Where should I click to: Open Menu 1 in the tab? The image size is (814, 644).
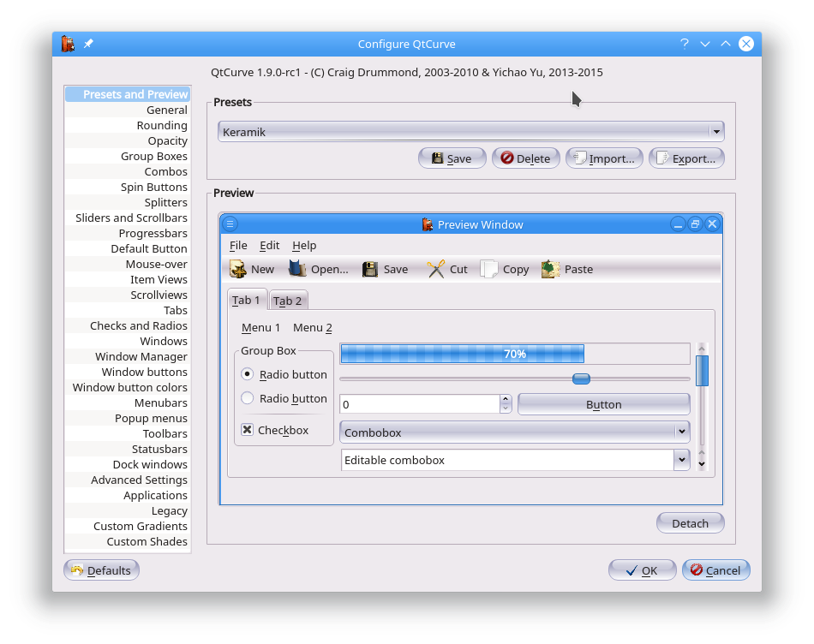pyautogui.click(x=260, y=328)
